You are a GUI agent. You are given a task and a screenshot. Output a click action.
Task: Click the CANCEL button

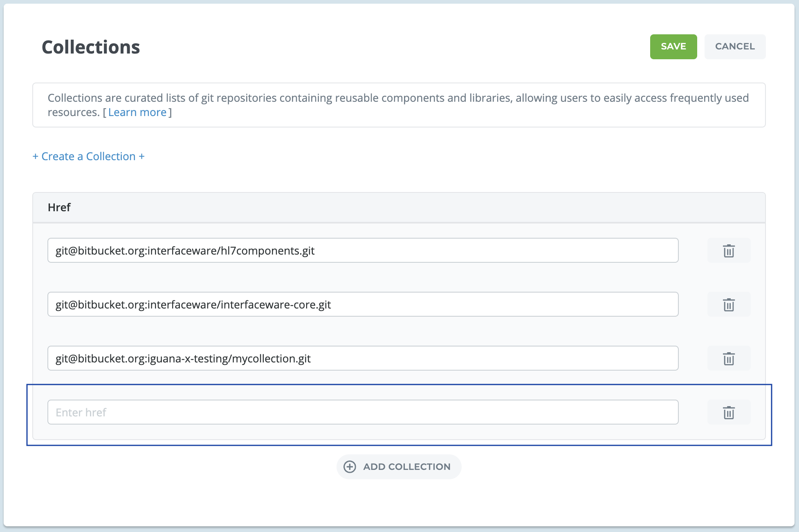click(x=735, y=47)
